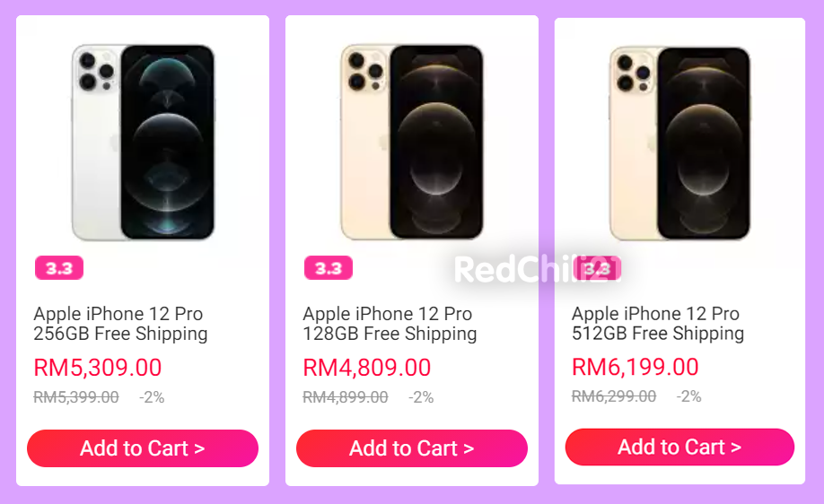Open Apple iPhone 12 Pro 256GB title link
The height and width of the screenshot is (504, 824).
point(120,324)
